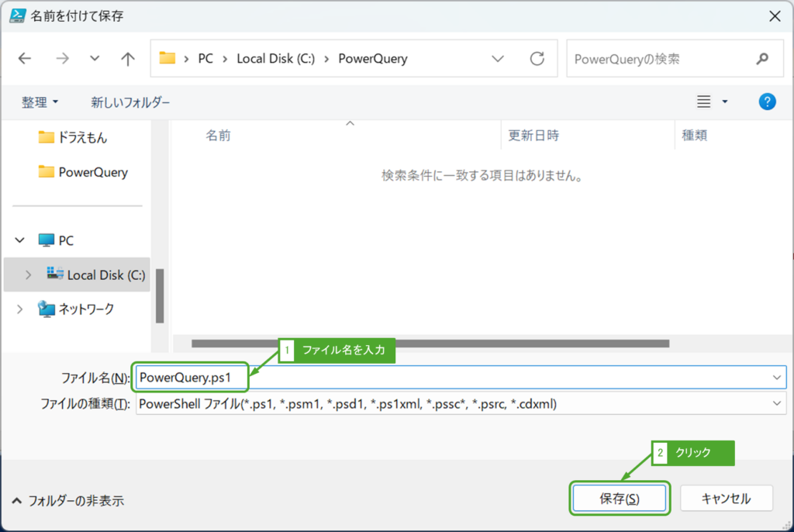Expand the ネットワーク tree node
Screen dimensions: 794x532
tap(19, 308)
